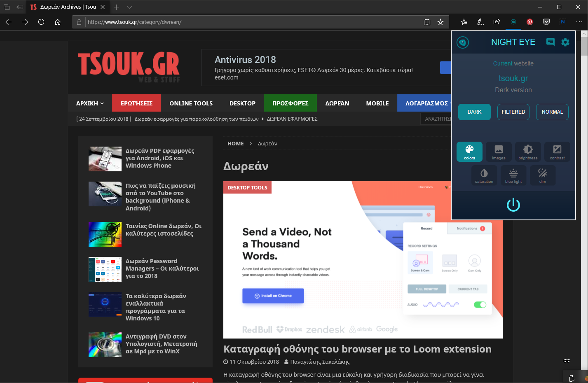This screenshot has height=383, width=588.
Task: Open the images filter option
Action: click(499, 152)
